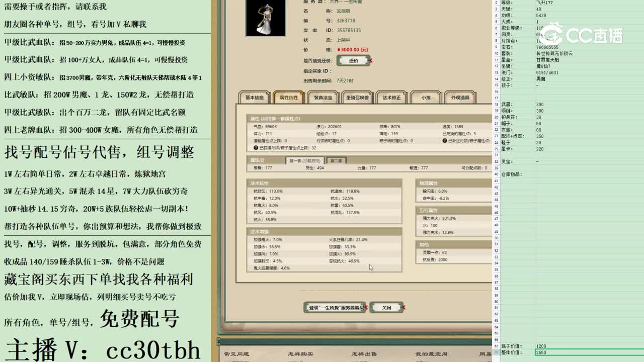This screenshot has width=644, height=362.
Task: Open the 外观道具 tab
Action: (x=460, y=98)
